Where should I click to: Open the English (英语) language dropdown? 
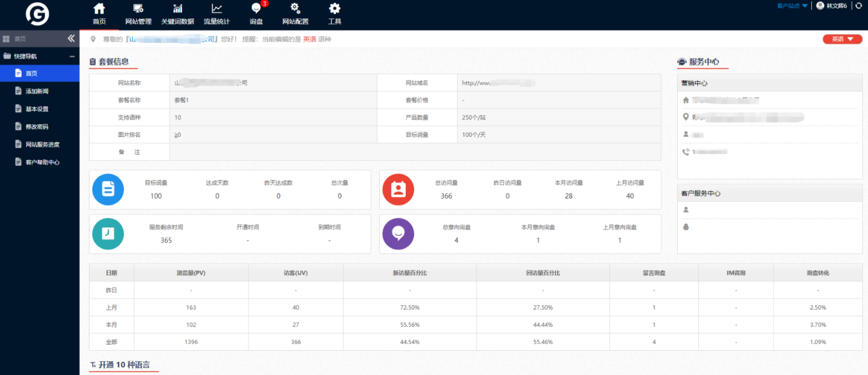click(842, 39)
